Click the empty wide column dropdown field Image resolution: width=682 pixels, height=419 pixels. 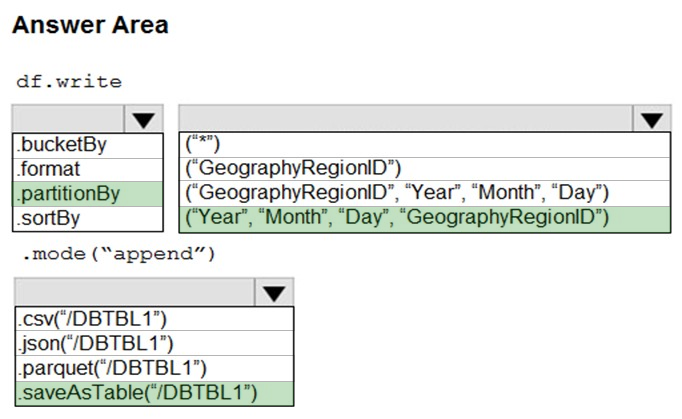tap(406, 118)
